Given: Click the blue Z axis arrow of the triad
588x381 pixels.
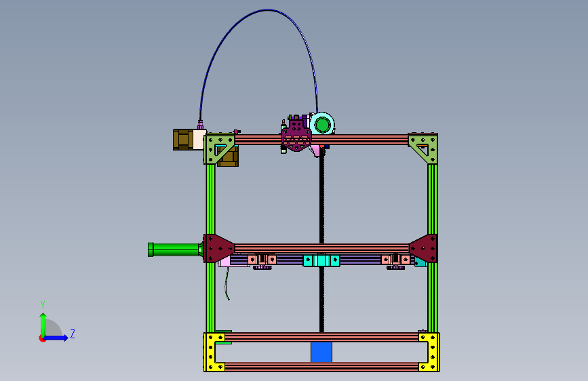Looking at the screenshot, I should point(56,338).
